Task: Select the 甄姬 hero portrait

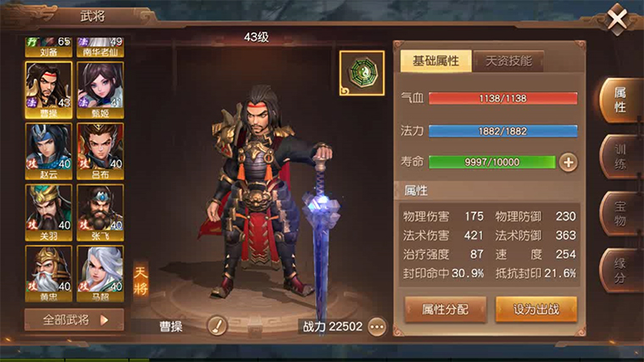Action: click(100, 91)
